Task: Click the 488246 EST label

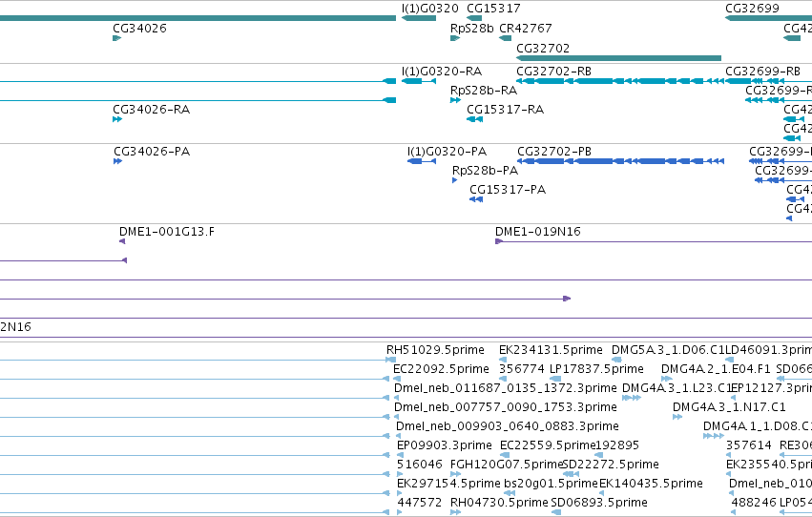Action: 754,503
